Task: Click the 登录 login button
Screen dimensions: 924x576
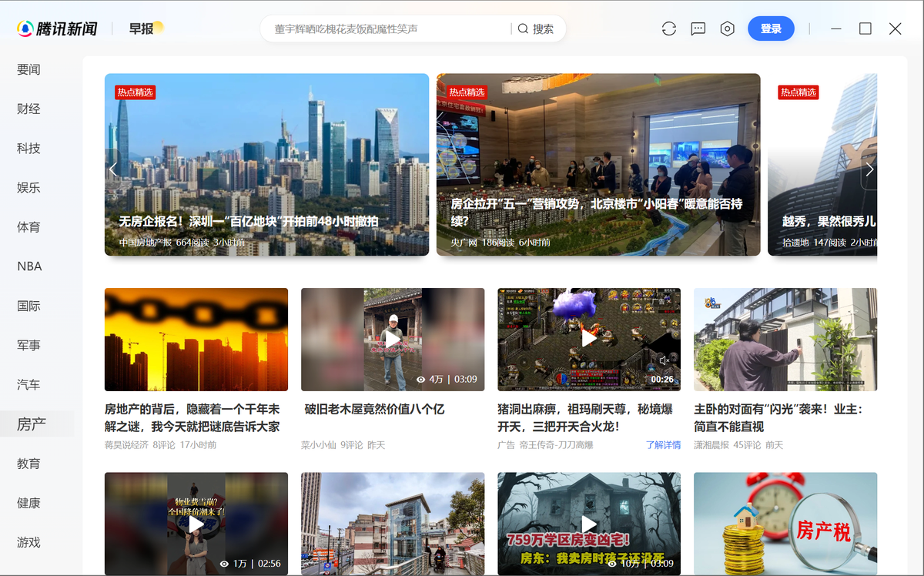Action: 771,28
